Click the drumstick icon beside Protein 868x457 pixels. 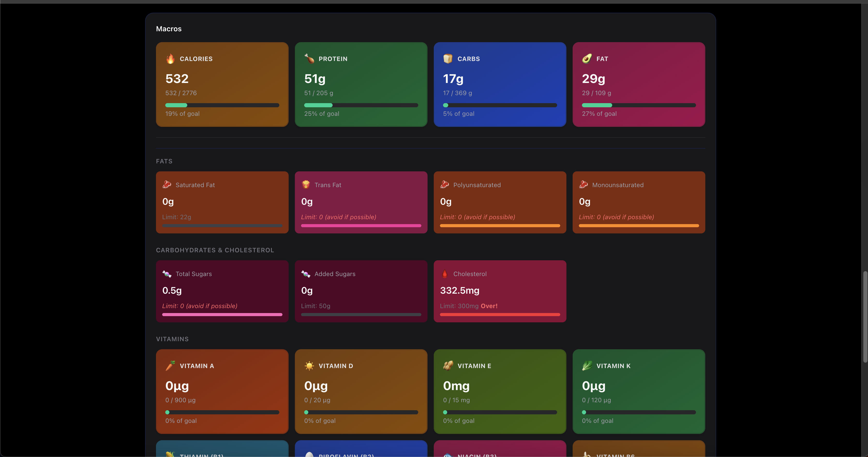click(309, 59)
